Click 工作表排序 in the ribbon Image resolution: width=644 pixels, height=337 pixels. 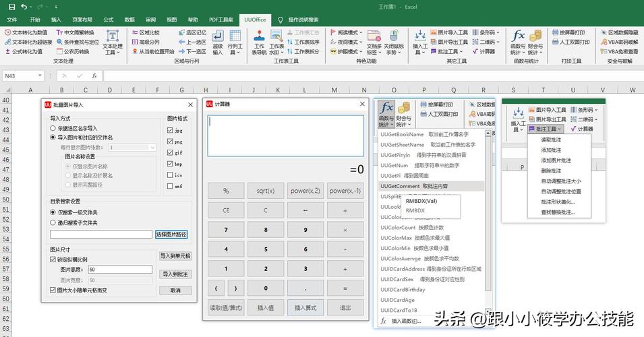point(303,42)
